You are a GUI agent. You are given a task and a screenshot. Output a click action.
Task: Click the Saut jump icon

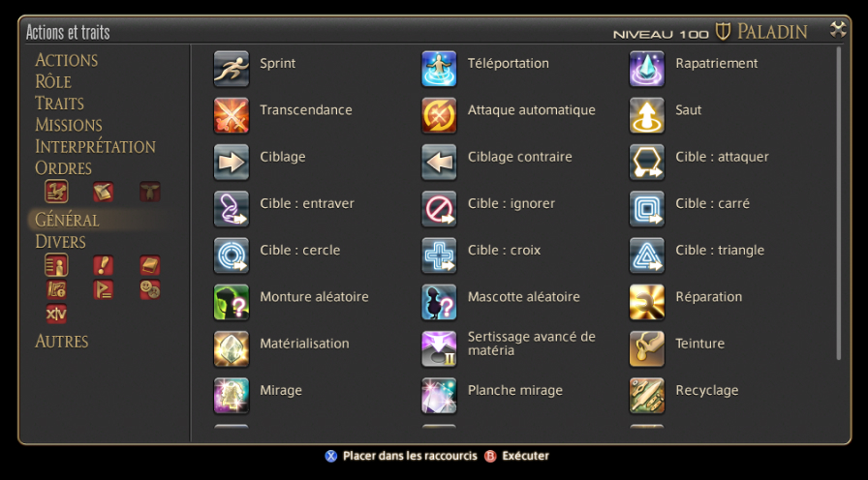coord(646,115)
